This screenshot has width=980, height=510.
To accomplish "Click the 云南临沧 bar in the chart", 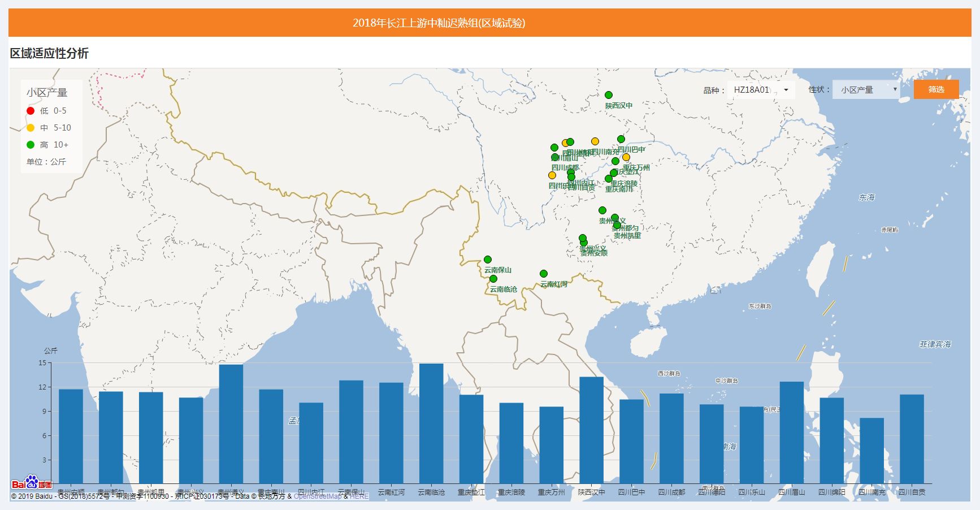I will tap(431, 423).
